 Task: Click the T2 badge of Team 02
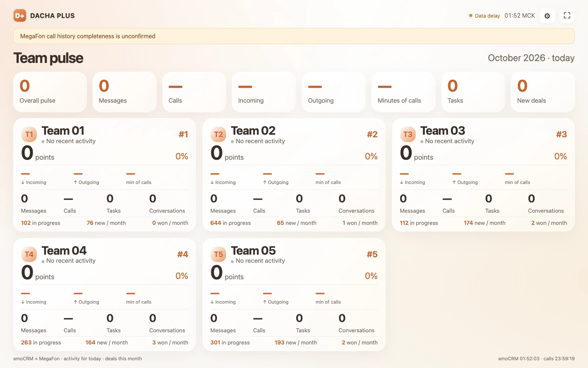pyautogui.click(x=218, y=134)
